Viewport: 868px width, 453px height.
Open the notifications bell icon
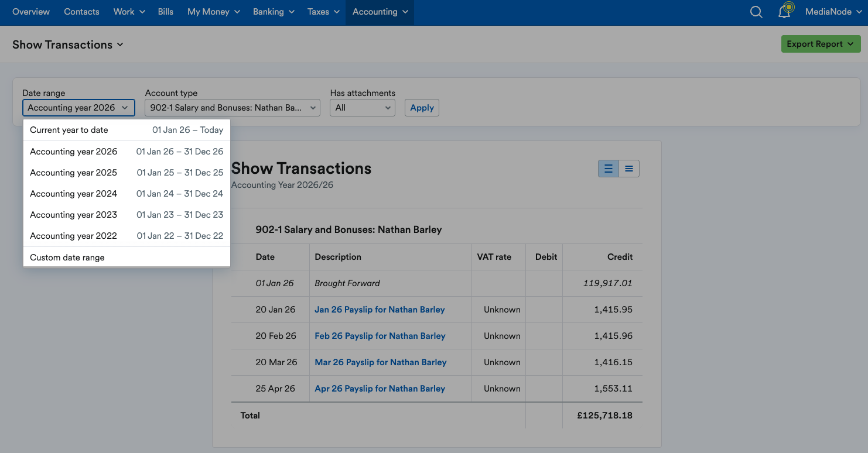coord(785,11)
